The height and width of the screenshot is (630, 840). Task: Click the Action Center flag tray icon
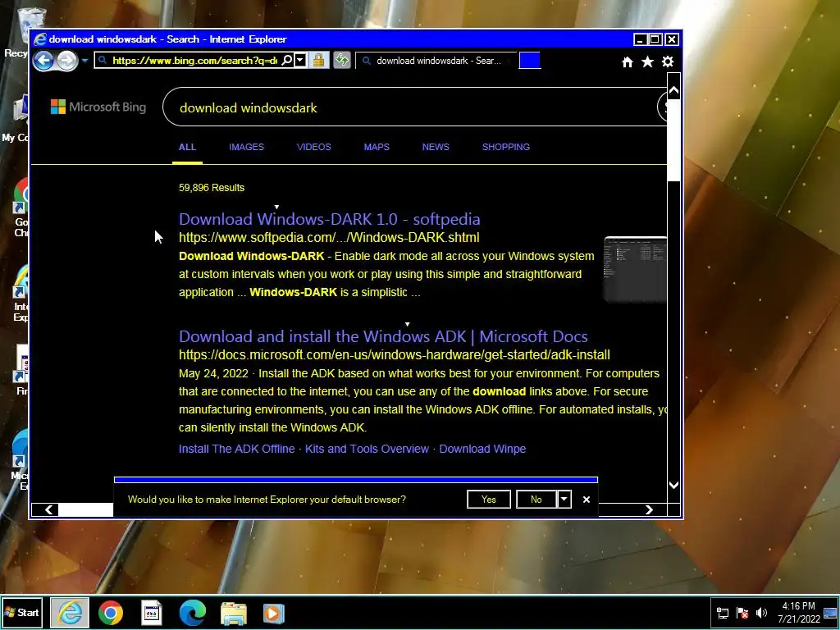coord(742,613)
